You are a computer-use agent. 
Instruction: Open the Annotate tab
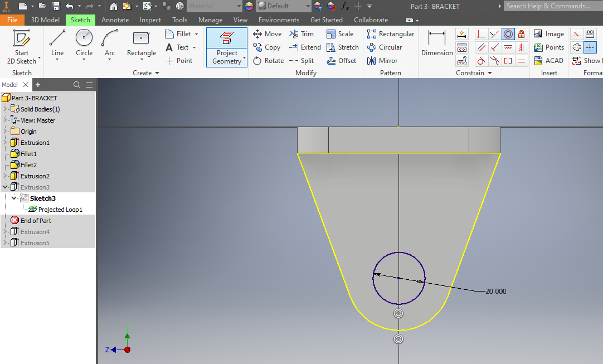[115, 20]
